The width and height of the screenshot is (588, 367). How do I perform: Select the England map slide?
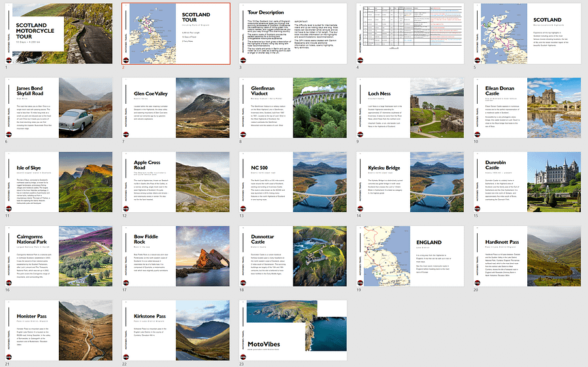click(410, 257)
